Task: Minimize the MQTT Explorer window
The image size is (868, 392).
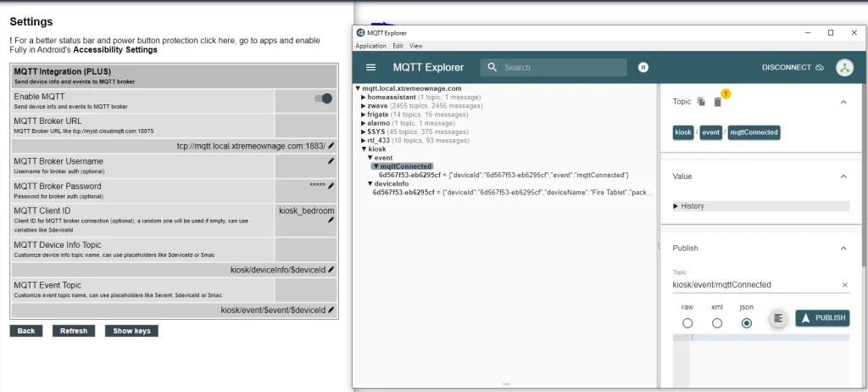Action: pyautogui.click(x=807, y=33)
